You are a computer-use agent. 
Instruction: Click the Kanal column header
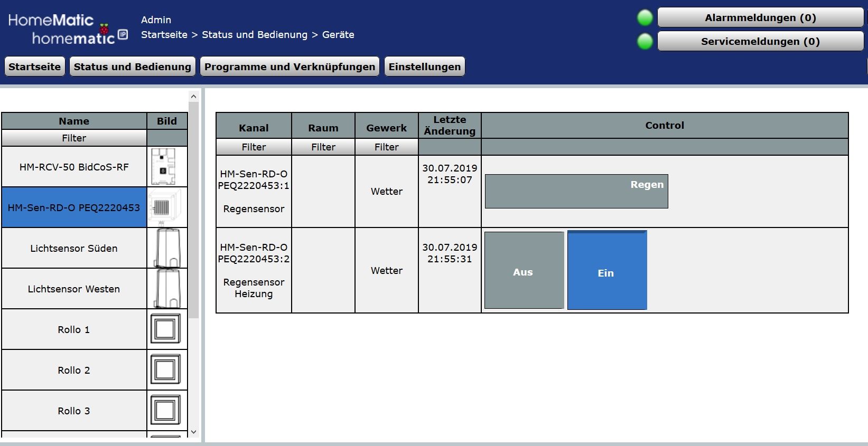(254, 126)
